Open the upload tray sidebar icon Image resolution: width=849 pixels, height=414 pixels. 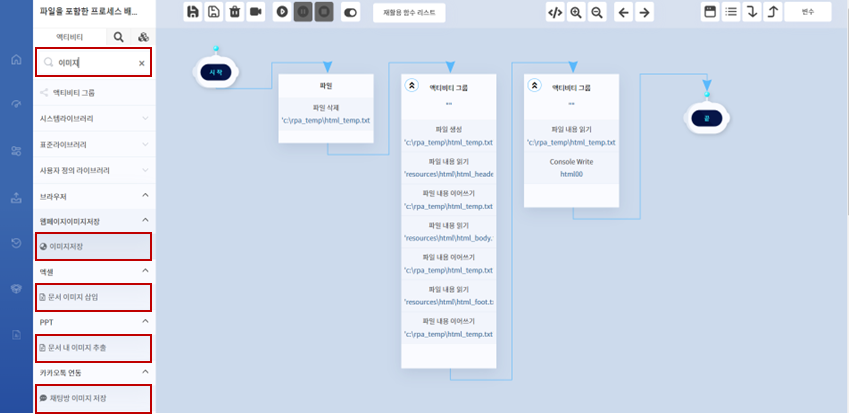pyautogui.click(x=16, y=198)
